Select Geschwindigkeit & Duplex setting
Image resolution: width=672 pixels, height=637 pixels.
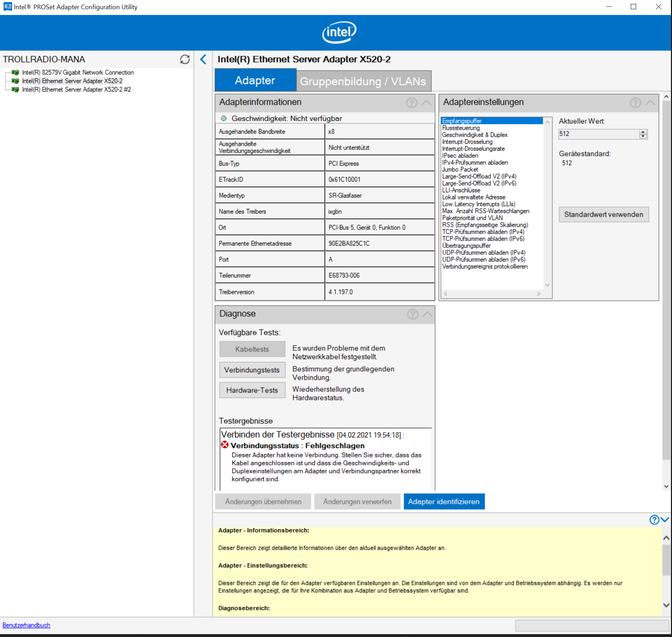point(475,135)
